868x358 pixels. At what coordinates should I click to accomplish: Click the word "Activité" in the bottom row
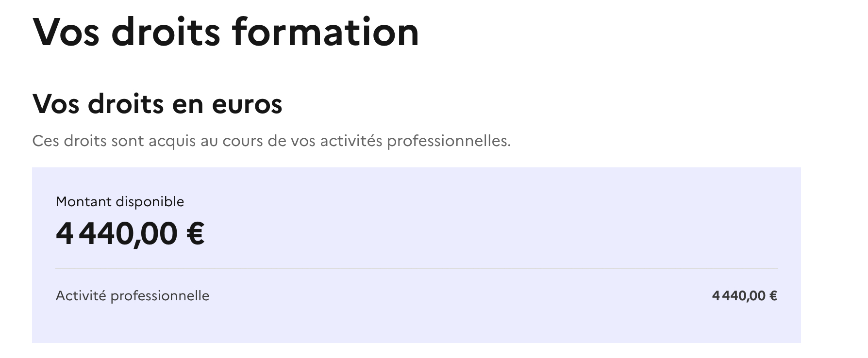point(81,295)
